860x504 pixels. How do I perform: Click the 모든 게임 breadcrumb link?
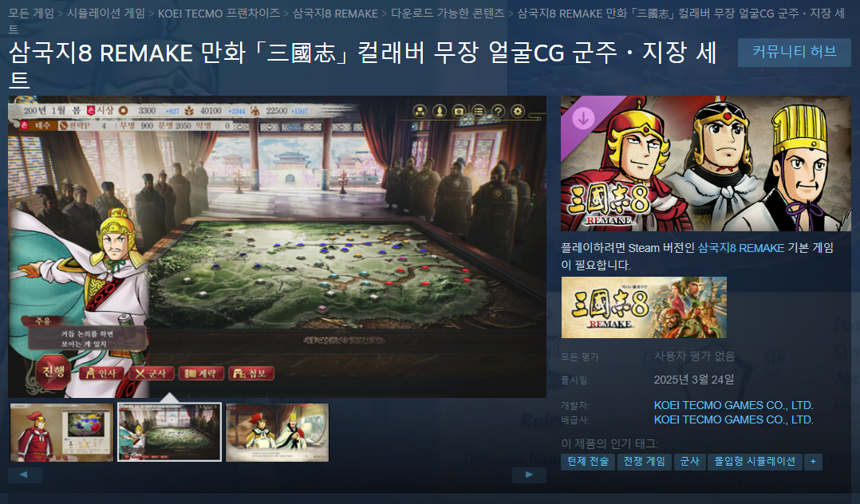(31, 14)
